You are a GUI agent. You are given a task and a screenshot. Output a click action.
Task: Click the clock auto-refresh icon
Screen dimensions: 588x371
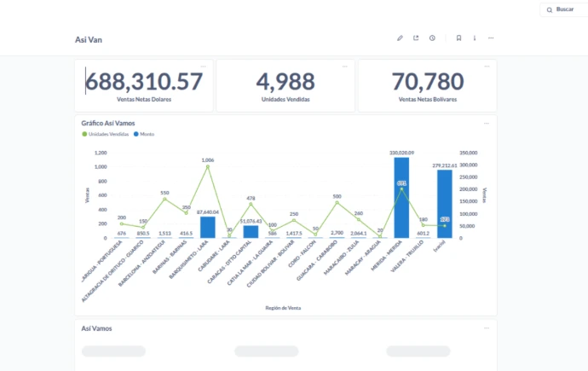pos(432,38)
